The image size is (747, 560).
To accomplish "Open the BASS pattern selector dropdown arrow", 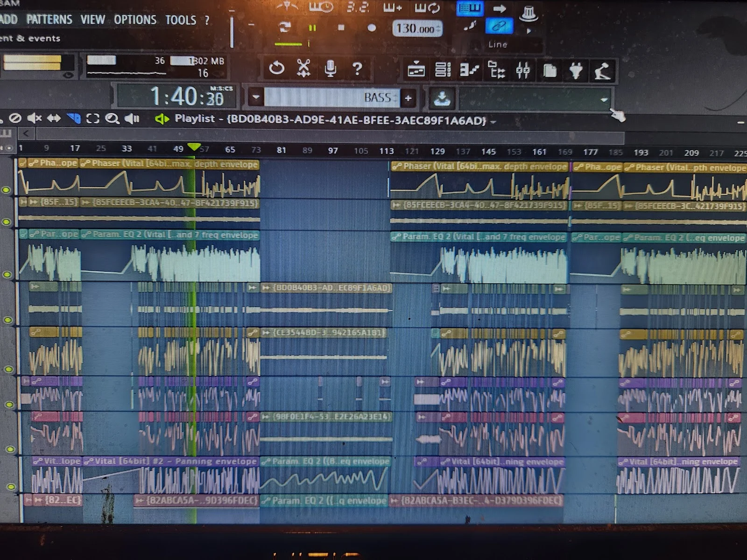I will point(255,98).
